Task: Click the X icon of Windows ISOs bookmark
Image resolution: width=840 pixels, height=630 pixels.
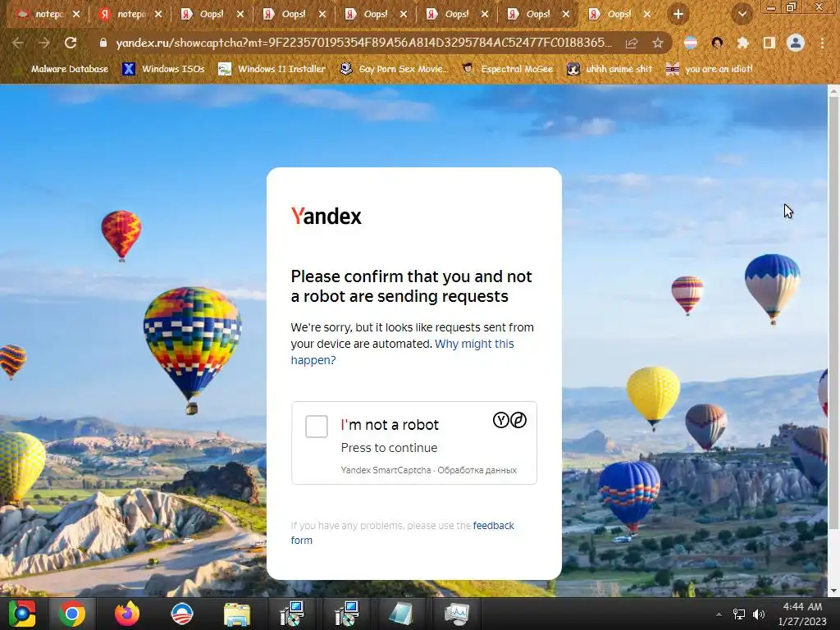Action: click(x=129, y=69)
